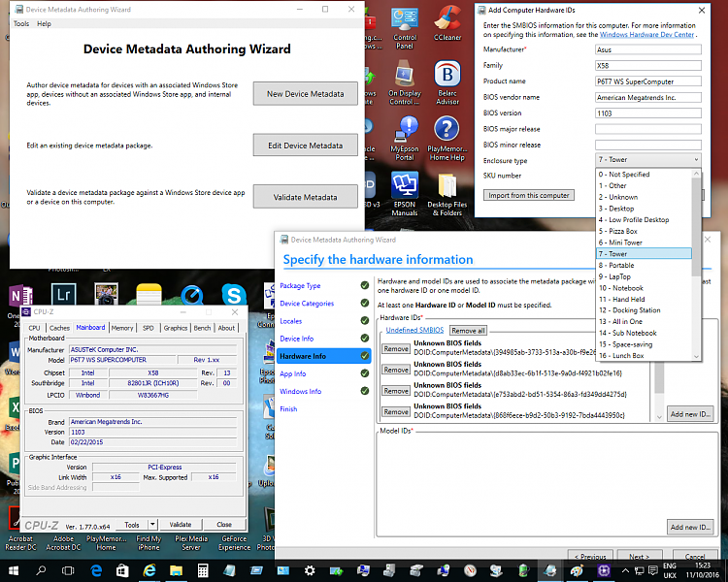Screen dimensions: 728x582
Task: Click the Validate Metadata button
Action: click(306, 197)
